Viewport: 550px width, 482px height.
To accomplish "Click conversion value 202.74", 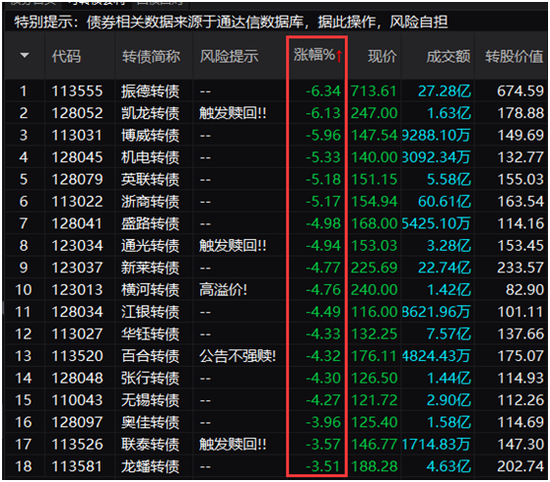I will click(x=521, y=467).
